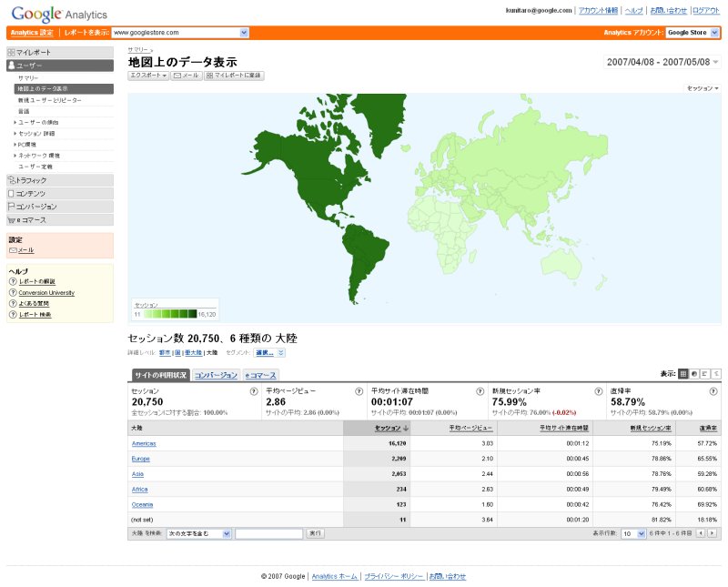Click the メール envelope button under title

pos(187,76)
